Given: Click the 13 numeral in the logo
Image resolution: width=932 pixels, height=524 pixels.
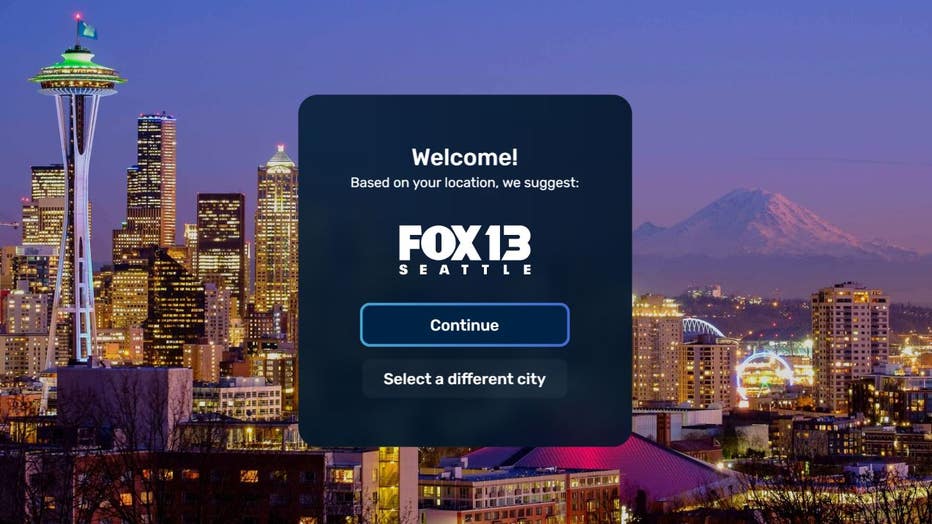Looking at the screenshot, I should pyautogui.click(x=508, y=242).
